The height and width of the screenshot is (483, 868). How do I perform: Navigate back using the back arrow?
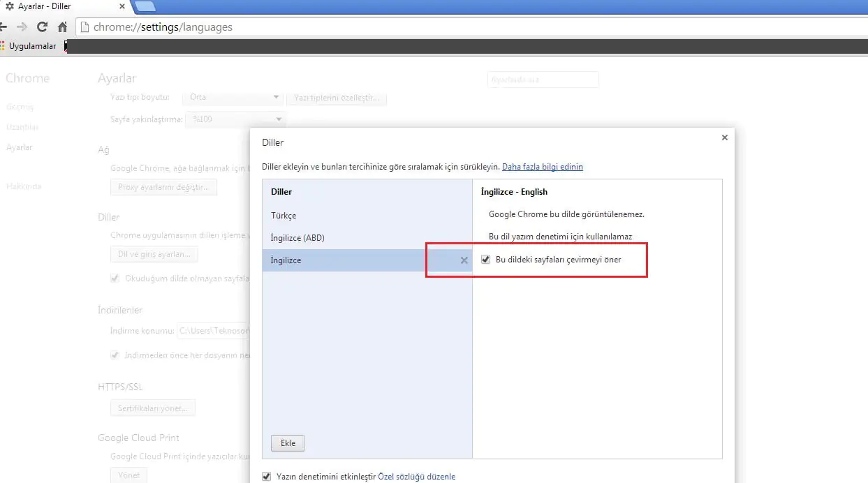pyautogui.click(x=5, y=27)
